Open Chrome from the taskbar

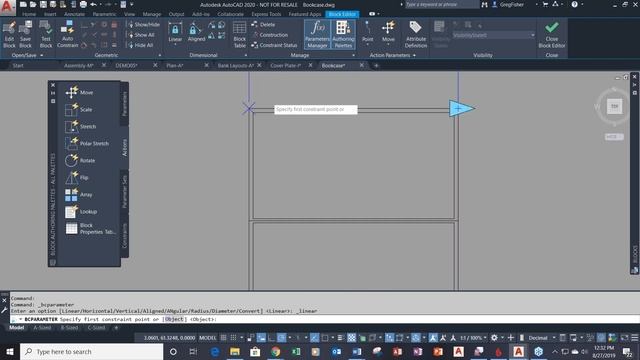[x=276, y=351]
